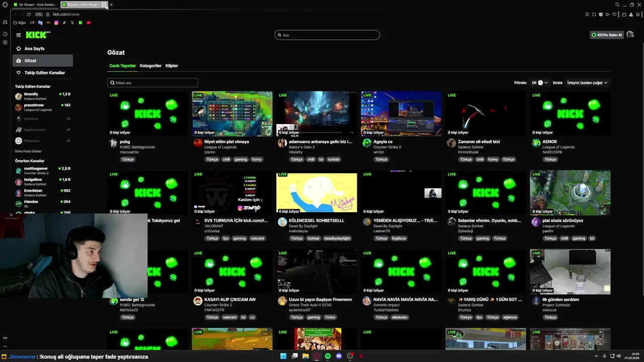Open the YouTube bookmark icon
Viewport: 644px width, 362px height.
(x=89, y=23)
